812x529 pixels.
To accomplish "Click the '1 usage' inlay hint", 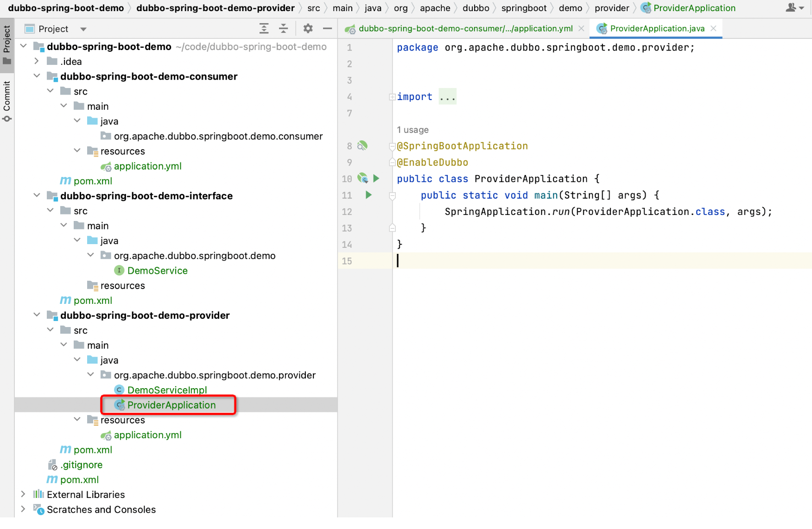I will click(x=412, y=130).
